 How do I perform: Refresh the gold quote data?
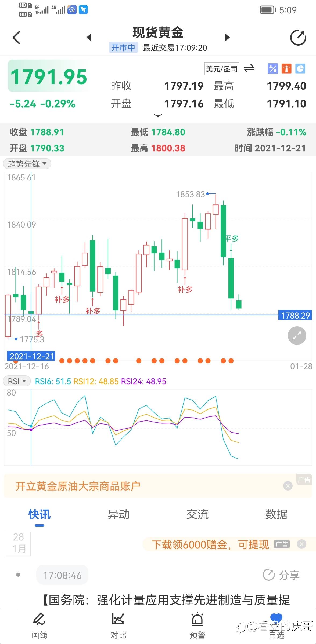pyautogui.click(x=298, y=38)
